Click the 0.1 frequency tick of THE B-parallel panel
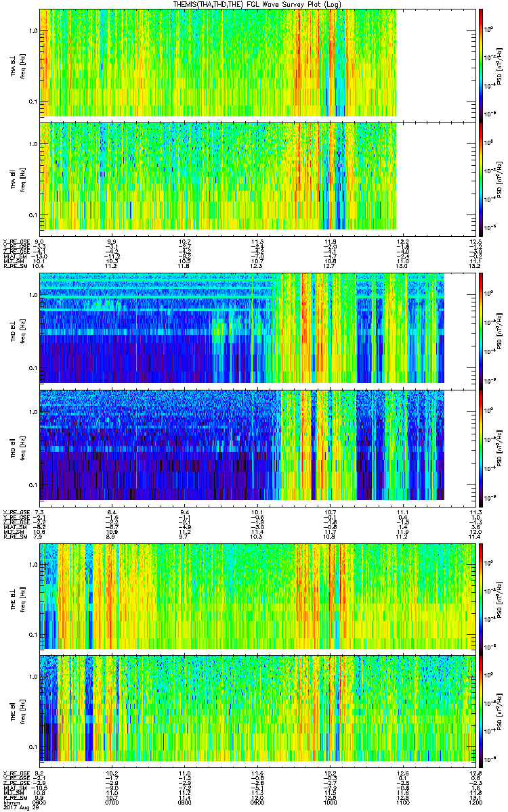This screenshot has width=508, height=812. click(33, 746)
